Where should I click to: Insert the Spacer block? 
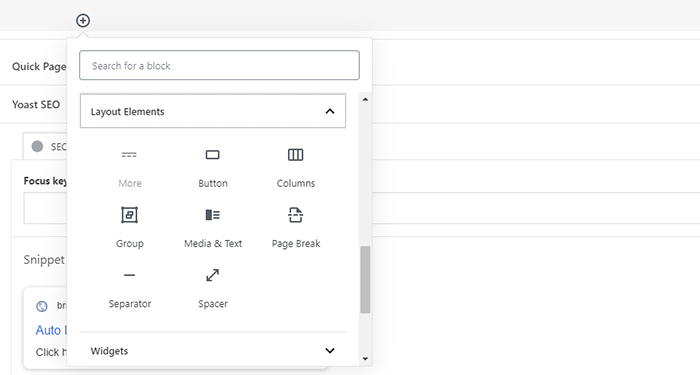(212, 288)
